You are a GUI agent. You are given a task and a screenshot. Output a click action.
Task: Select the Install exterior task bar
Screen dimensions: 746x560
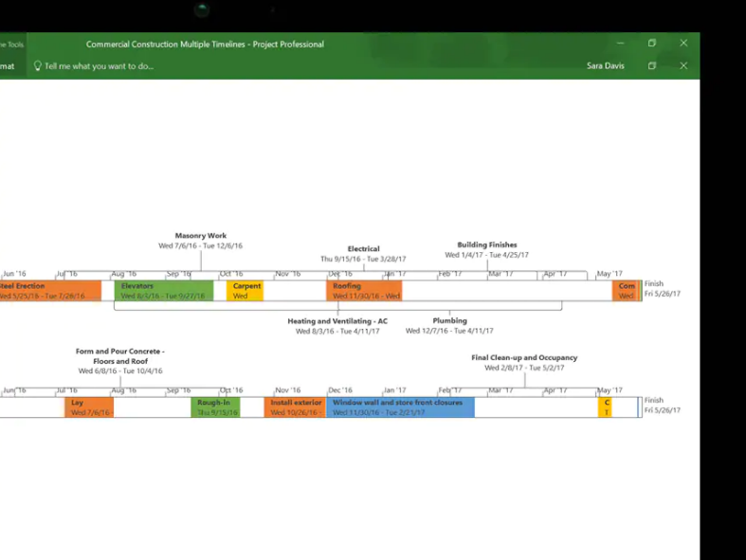click(x=295, y=407)
